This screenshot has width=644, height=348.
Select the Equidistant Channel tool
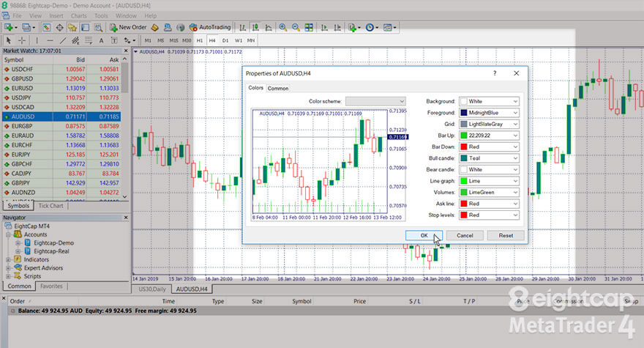(75, 40)
